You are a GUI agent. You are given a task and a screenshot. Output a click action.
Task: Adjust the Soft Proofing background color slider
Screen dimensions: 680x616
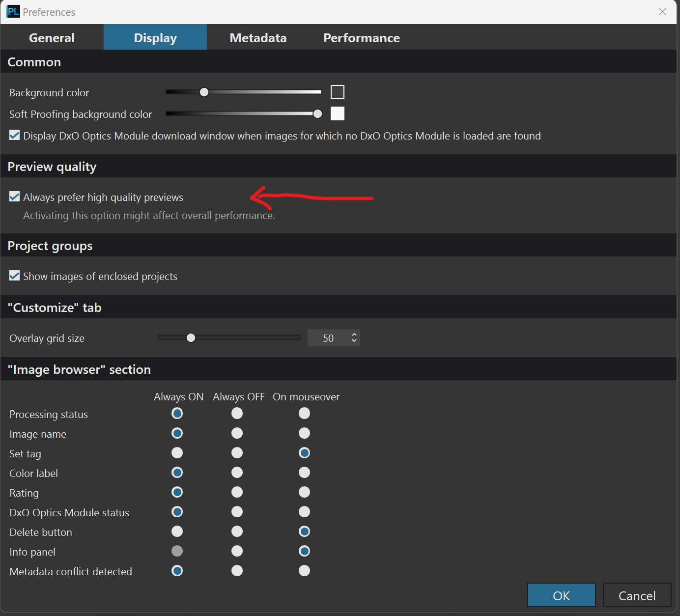coord(244,113)
